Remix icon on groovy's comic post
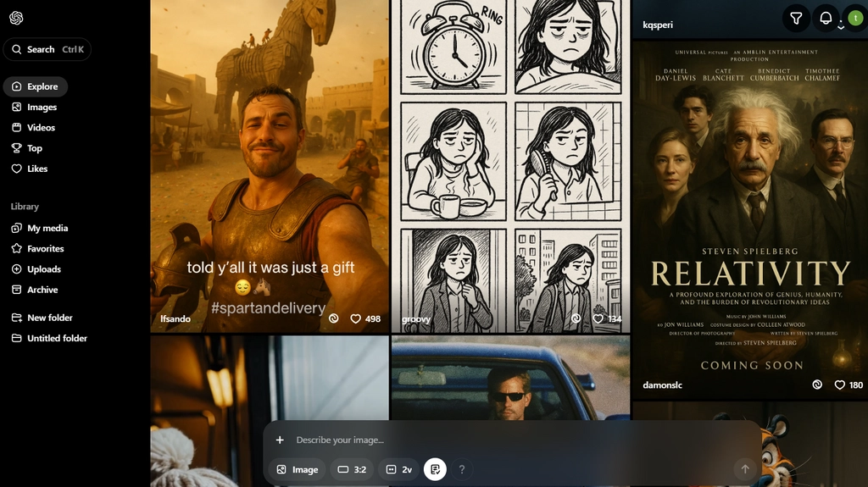Viewport: 868px width, 487px height. [x=576, y=318]
